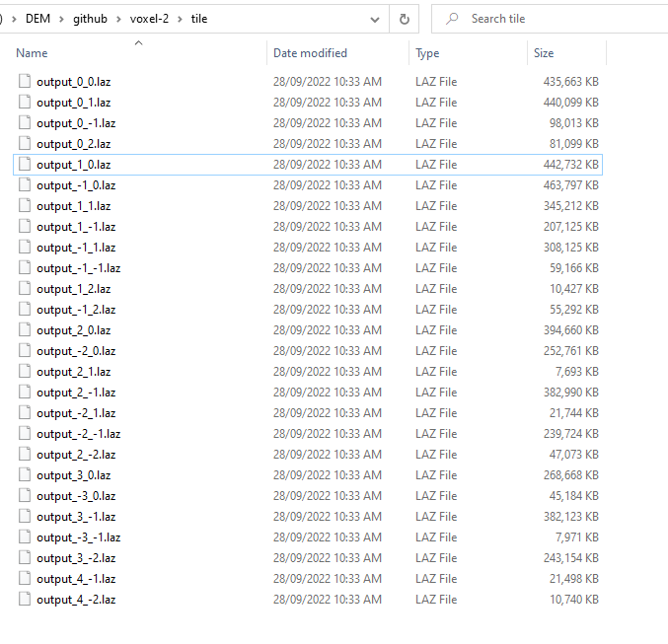Click size value 435,663 KB
Image resolution: width=668 pixels, height=644 pixels.
click(571, 81)
